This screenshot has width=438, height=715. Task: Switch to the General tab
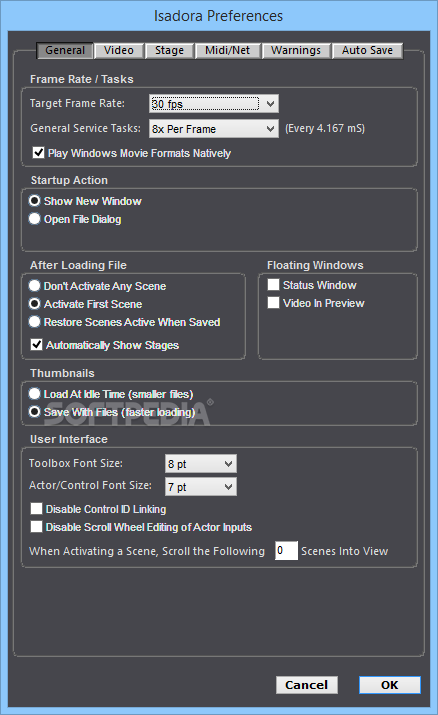coord(65,50)
